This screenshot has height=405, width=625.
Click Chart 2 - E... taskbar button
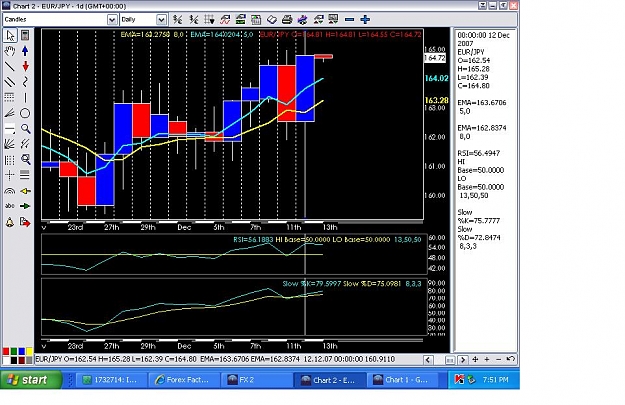click(329, 380)
